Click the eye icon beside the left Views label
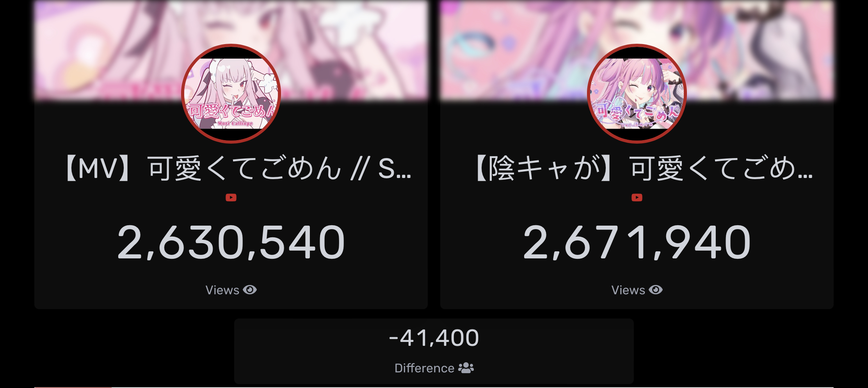 [x=250, y=290]
